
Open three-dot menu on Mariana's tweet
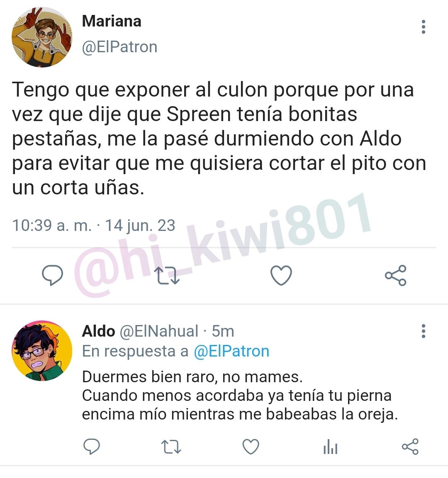point(423,27)
